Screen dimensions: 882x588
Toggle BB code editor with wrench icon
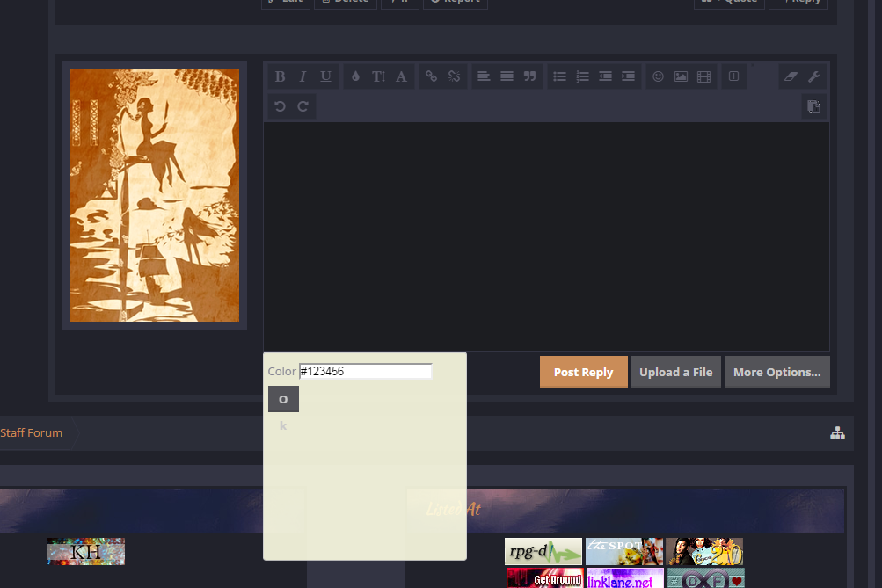814,76
